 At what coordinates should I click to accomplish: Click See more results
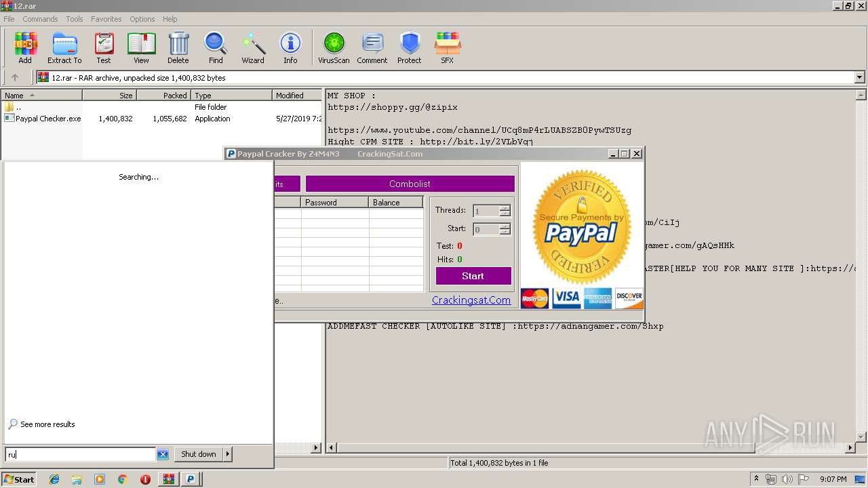(x=47, y=424)
